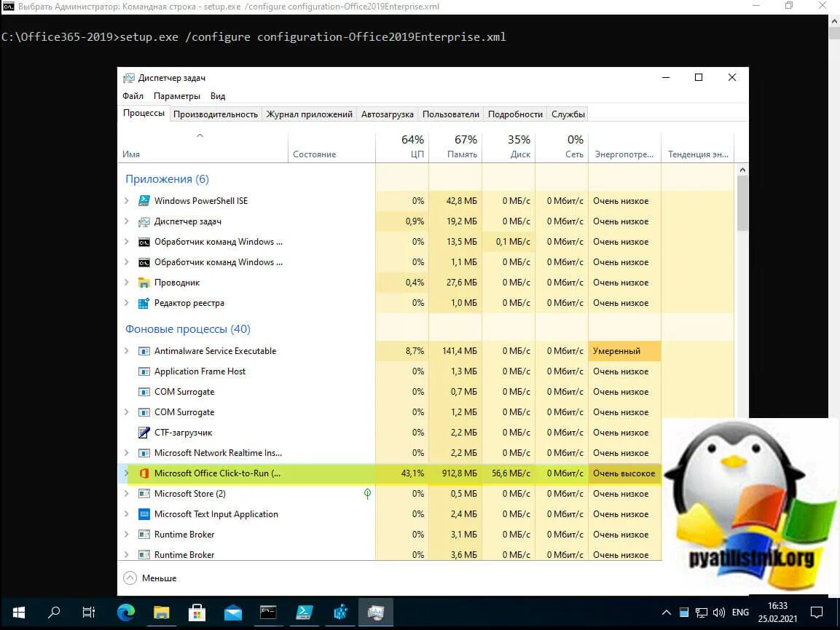
Task: Click Умеренный energy value for Antimalware
Action: click(624, 351)
